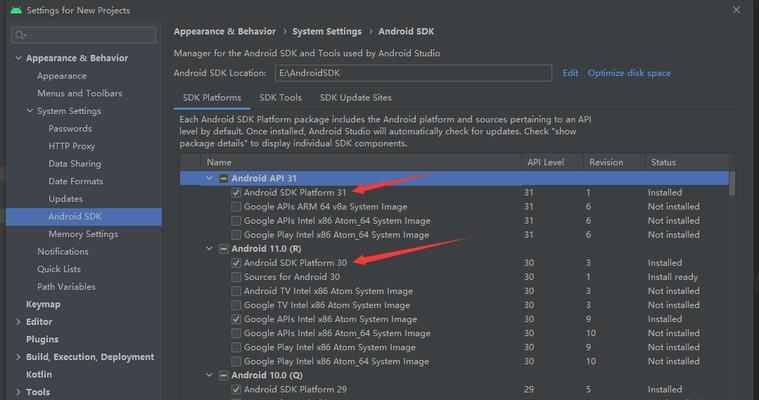Check Sources for Android 30
Screen dimensions: 759x400
coord(236,277)
